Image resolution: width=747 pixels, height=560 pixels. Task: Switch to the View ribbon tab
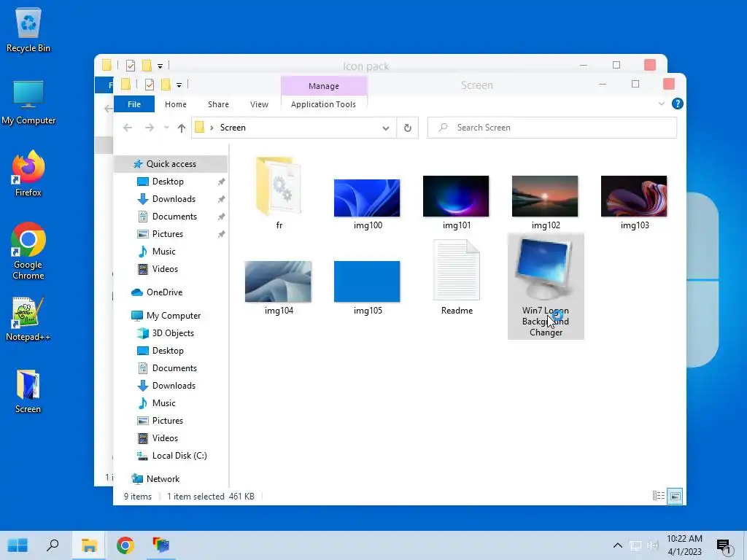pos(259,104)
